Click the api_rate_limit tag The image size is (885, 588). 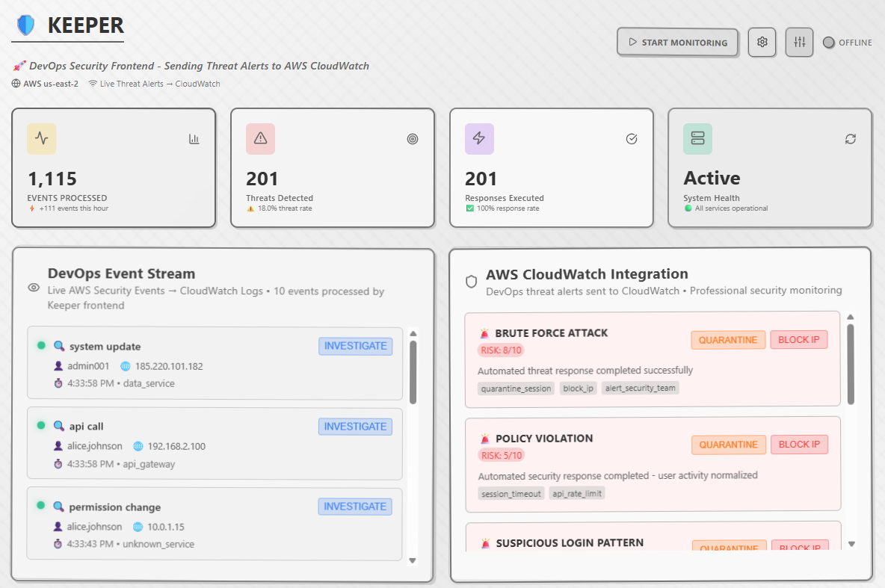577,493
